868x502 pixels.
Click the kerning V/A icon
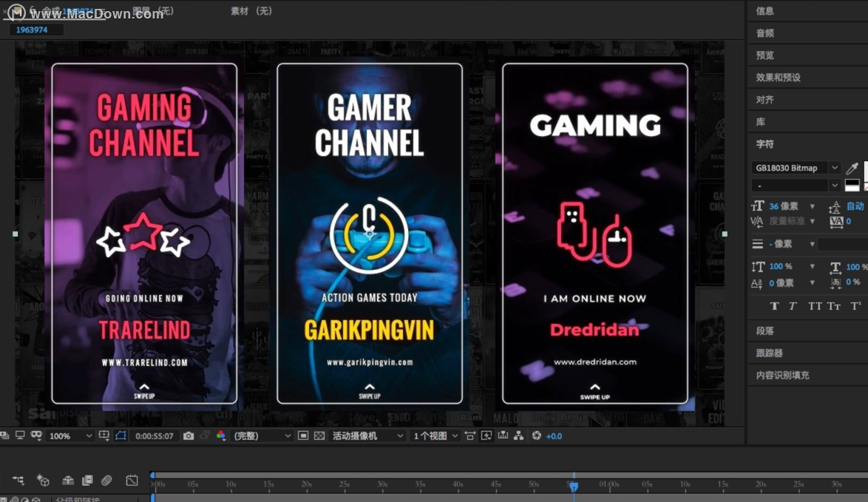coord(757,221)
